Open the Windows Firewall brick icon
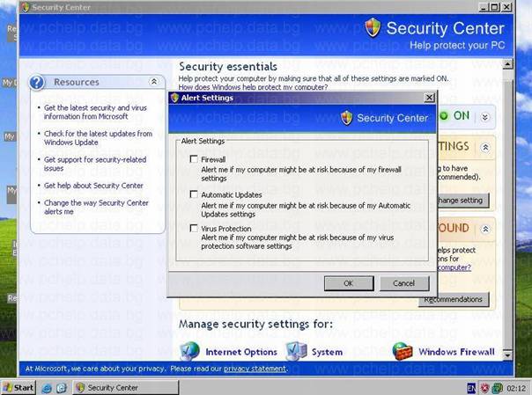Screen dimensions: 532x395 (x=403, y=351)
